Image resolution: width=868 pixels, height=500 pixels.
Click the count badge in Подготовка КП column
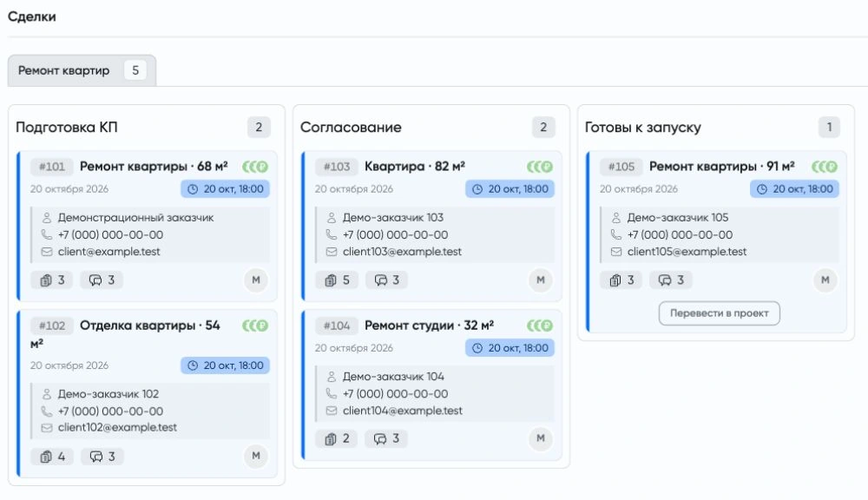tap(259, 128)
